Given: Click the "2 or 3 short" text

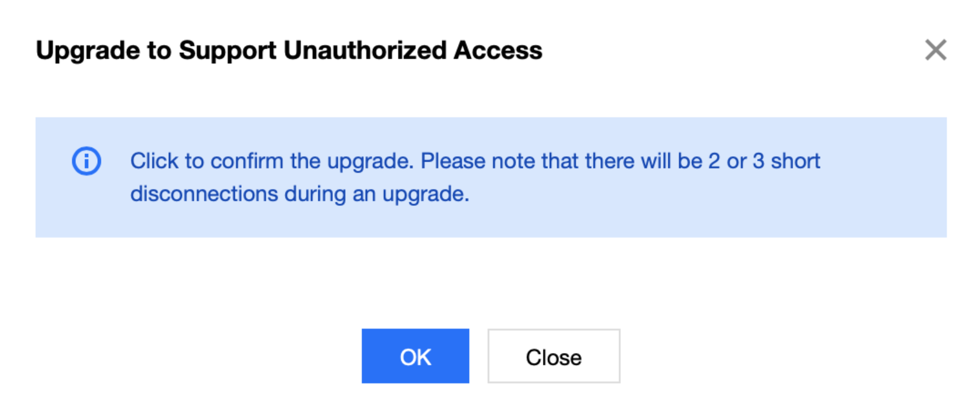Looking at the screenshot, I should [x=764, y=162].
